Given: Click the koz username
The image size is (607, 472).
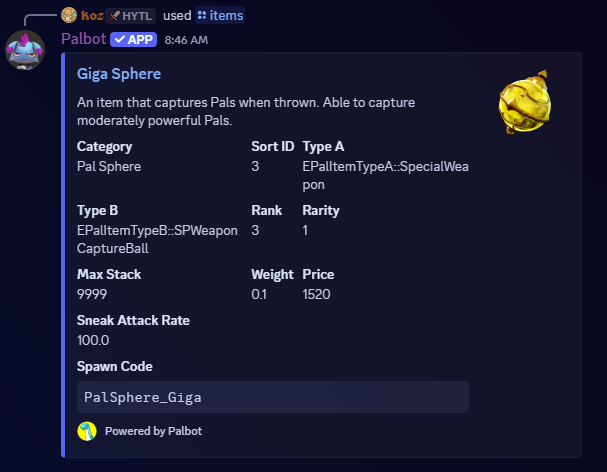Looking at the screenshot, I should pos(91,15).
